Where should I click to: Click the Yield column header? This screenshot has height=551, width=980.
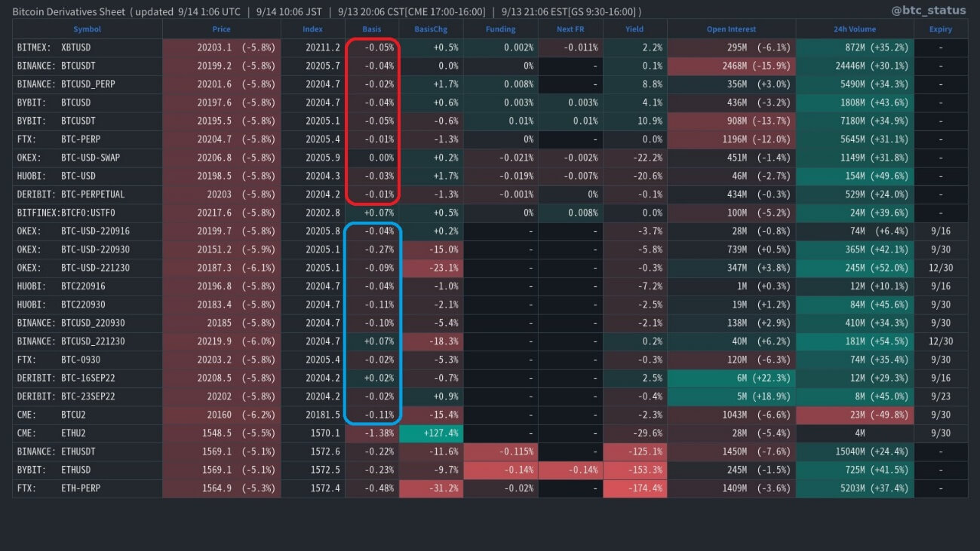pyautogui.click(x=634, y=29)
